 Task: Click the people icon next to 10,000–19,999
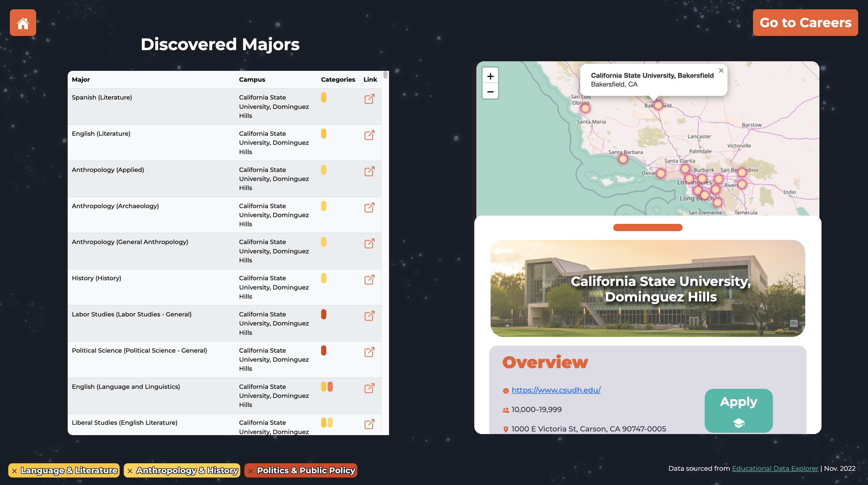pos(506,410)
